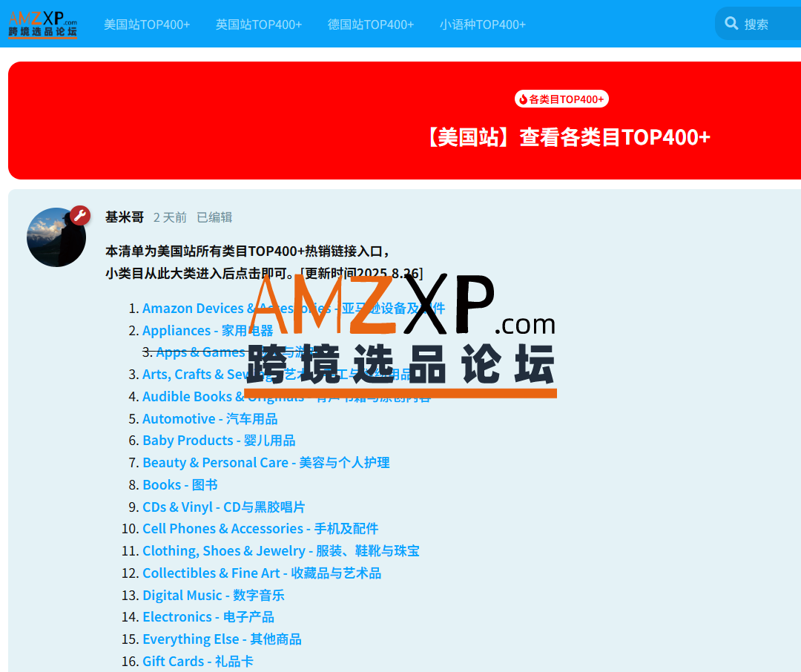801x672 pixels.
Task: Open Baby Products - 婴儿用品 link
Action: coord(219,441)
